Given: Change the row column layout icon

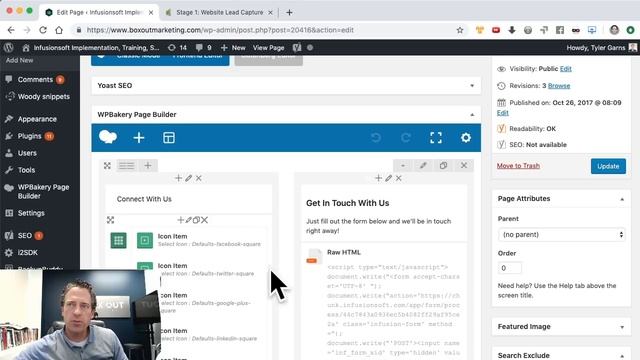Looking at the screenshot, I should pos(126,165).
